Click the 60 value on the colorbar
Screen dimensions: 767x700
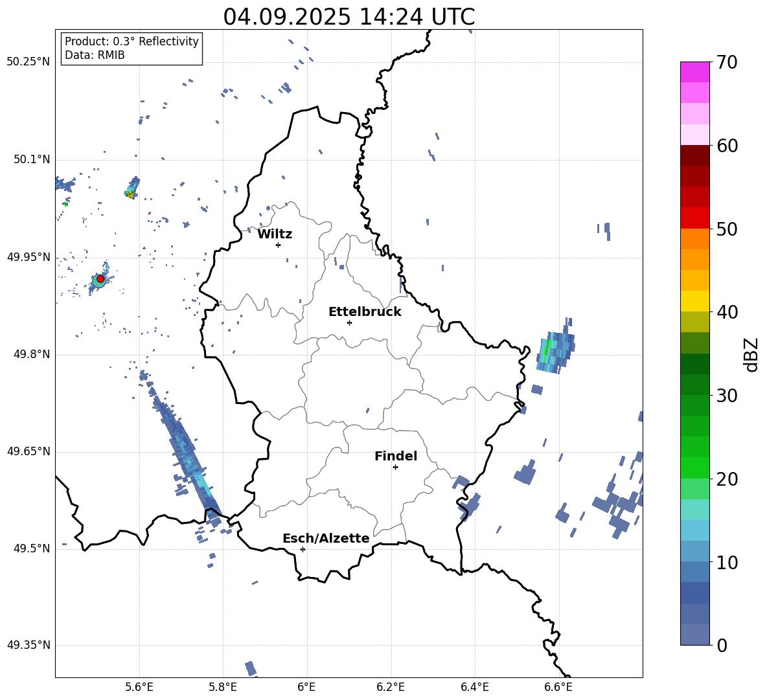tap(727, 146)
